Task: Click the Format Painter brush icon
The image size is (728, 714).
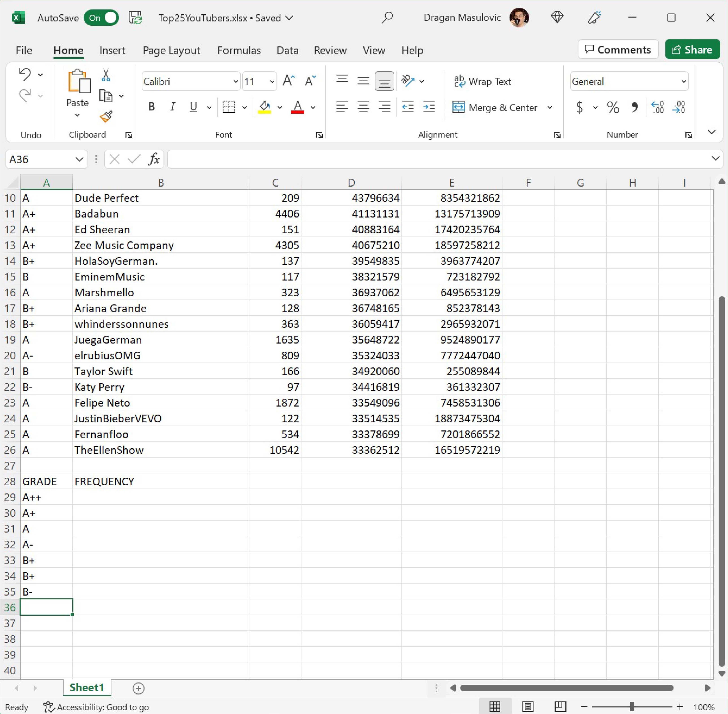Action: coord(106,117)
